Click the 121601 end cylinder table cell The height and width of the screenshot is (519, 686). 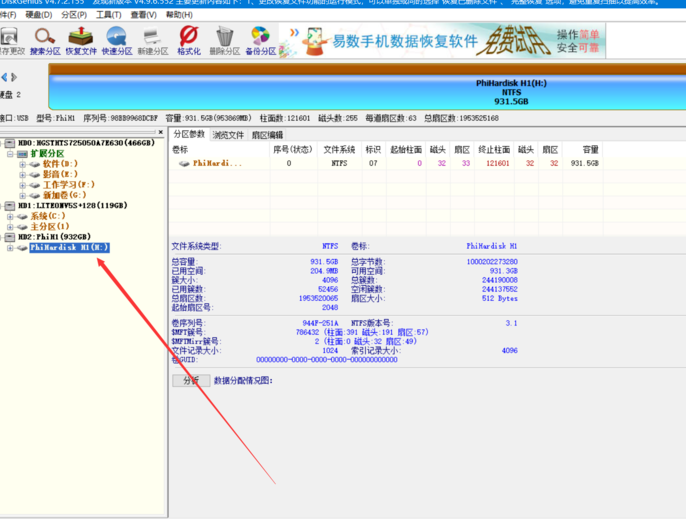498,163
